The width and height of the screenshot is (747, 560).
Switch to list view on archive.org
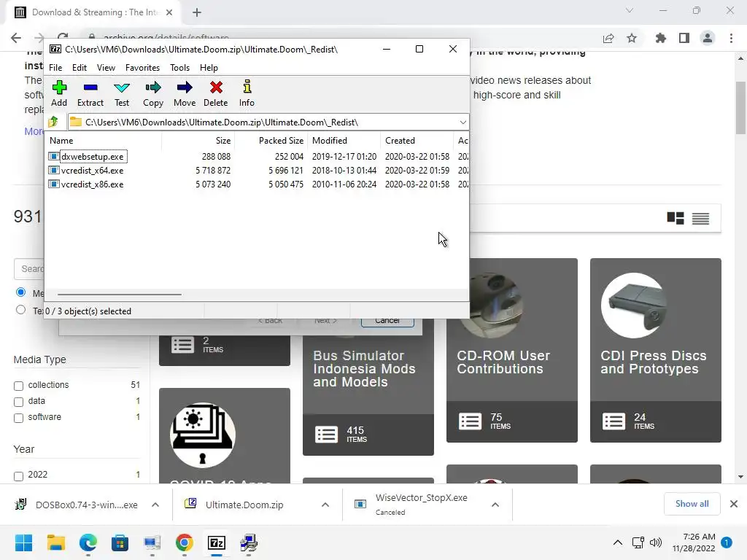[x=700, y=218]
